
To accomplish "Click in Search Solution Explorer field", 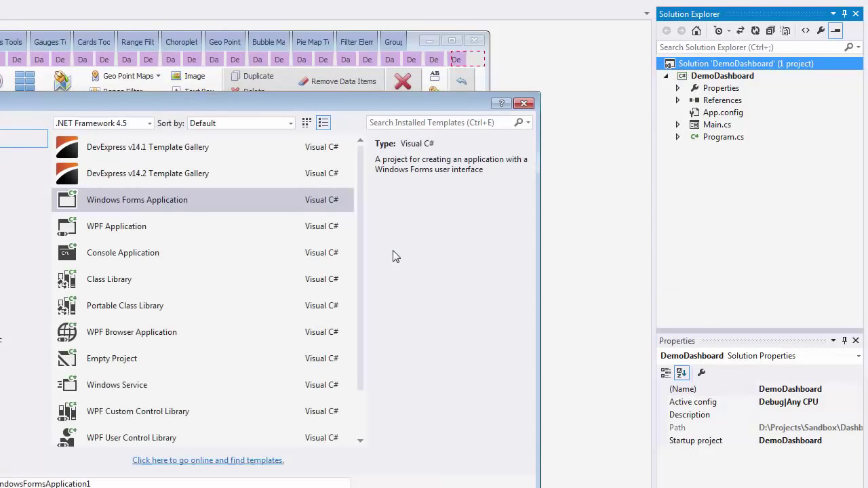I will [x=749, y=47].
